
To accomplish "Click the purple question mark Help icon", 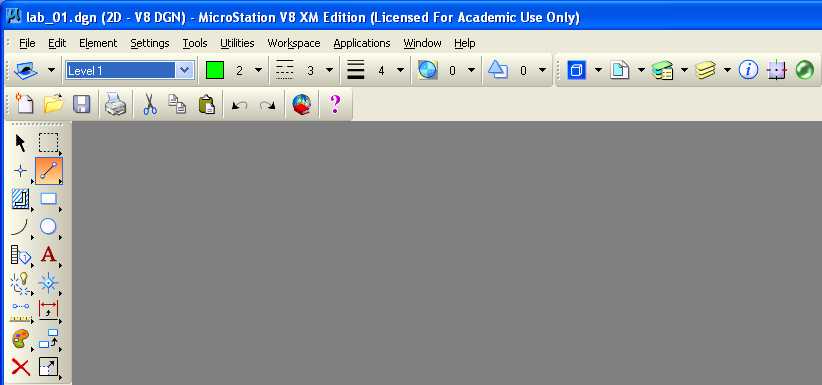I will tap(335, 104).
